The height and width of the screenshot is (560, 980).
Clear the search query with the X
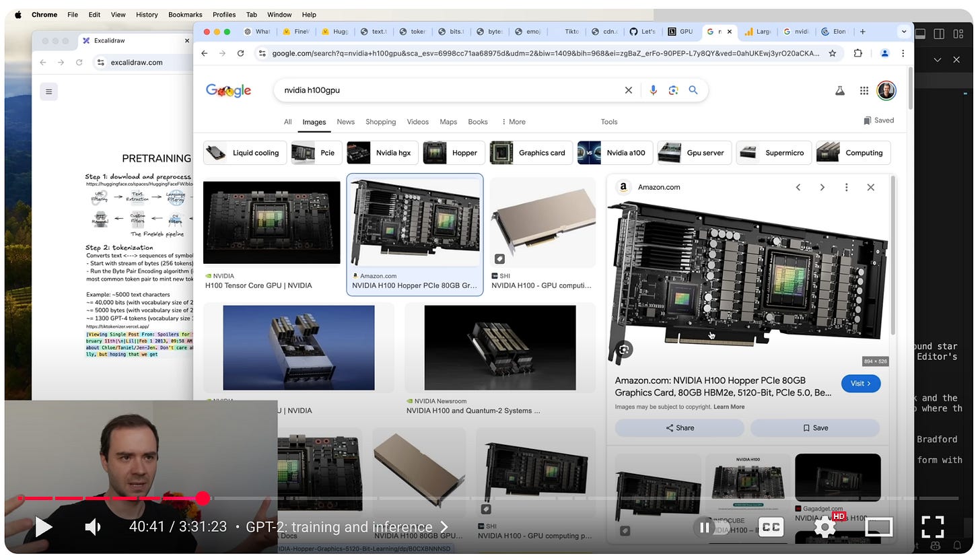click(x=629, y=90)
